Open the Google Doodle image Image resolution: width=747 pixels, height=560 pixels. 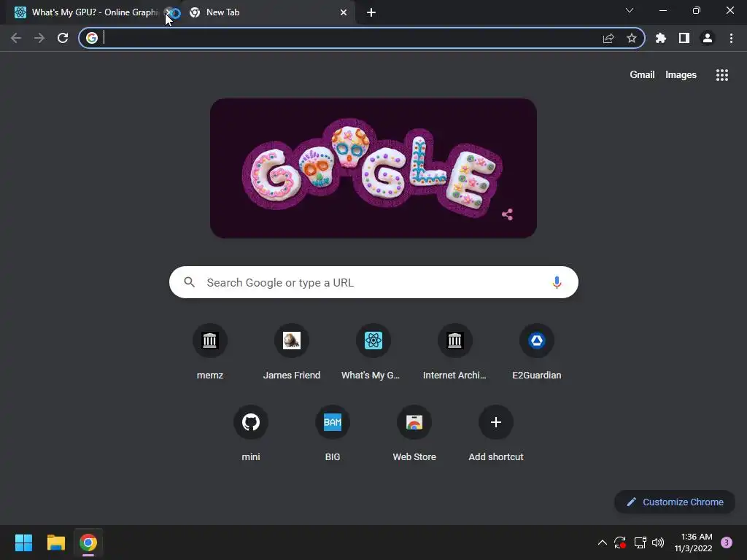(373, 168)
